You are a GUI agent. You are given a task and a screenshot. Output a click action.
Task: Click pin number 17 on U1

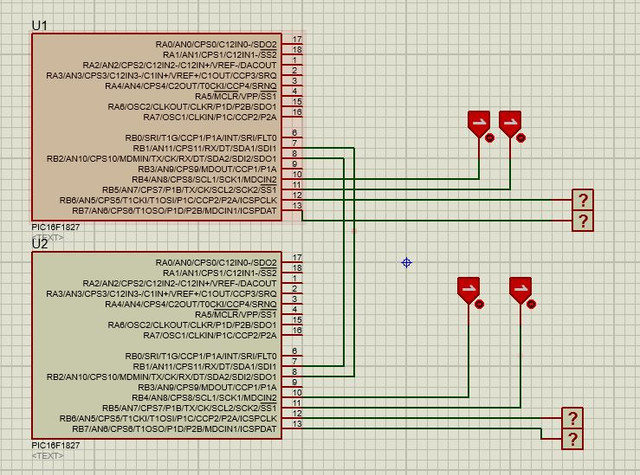coord(297,39)
